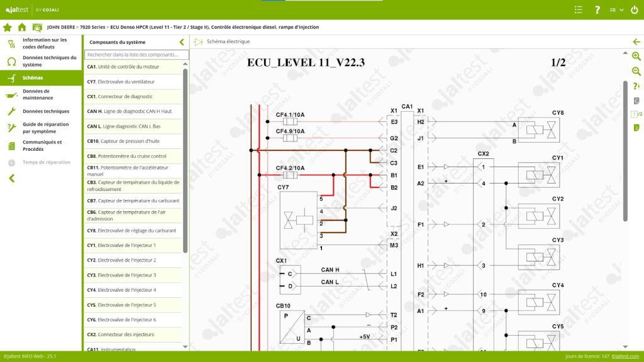
Task: Click the power logout icon
Action: tap(634, 9)
